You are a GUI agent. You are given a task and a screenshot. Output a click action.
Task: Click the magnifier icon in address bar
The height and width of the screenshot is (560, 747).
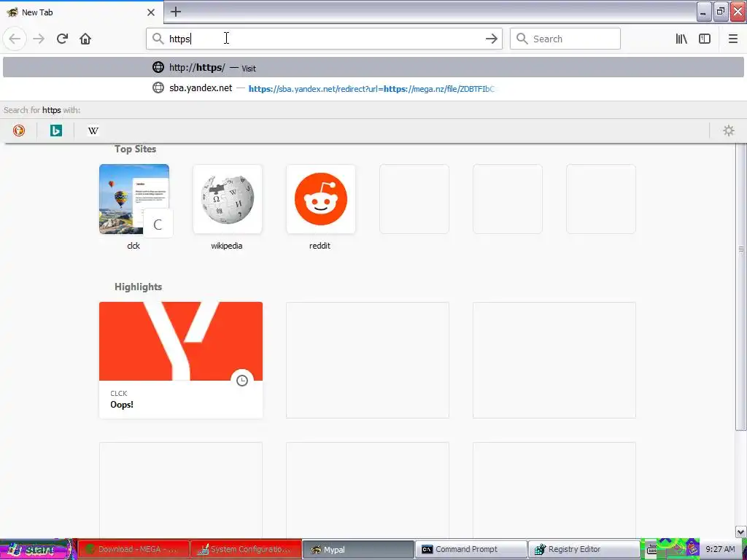(x=158, y=39)
